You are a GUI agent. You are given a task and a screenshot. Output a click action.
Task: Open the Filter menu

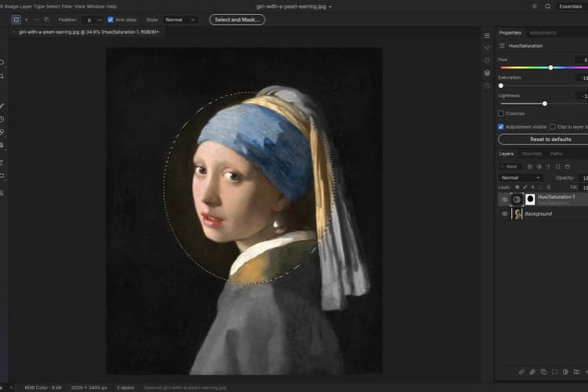coord(67,6)
